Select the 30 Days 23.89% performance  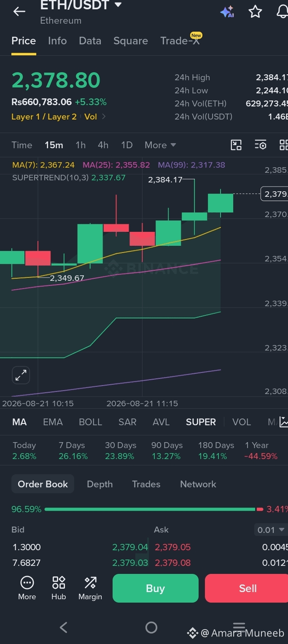[121, 451]
